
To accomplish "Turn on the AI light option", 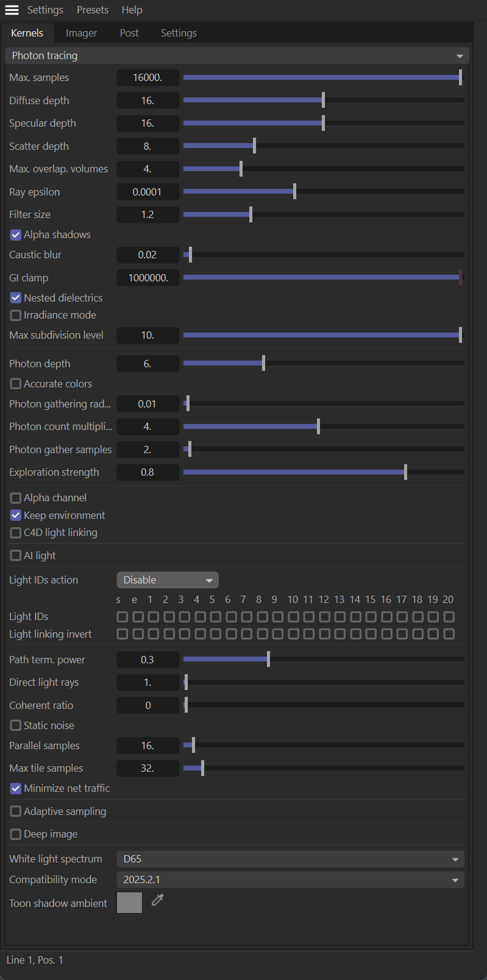I will coord(16,556).
